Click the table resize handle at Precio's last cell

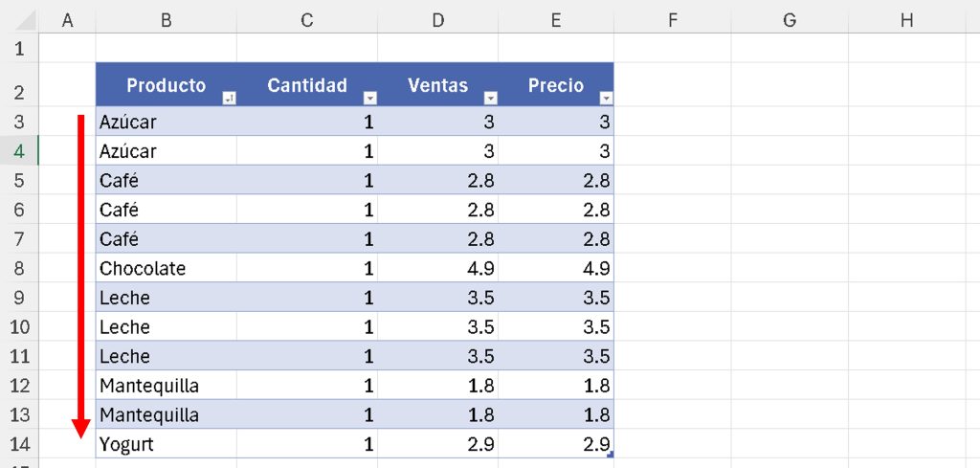pyautogui.click(x=610, y=455)
